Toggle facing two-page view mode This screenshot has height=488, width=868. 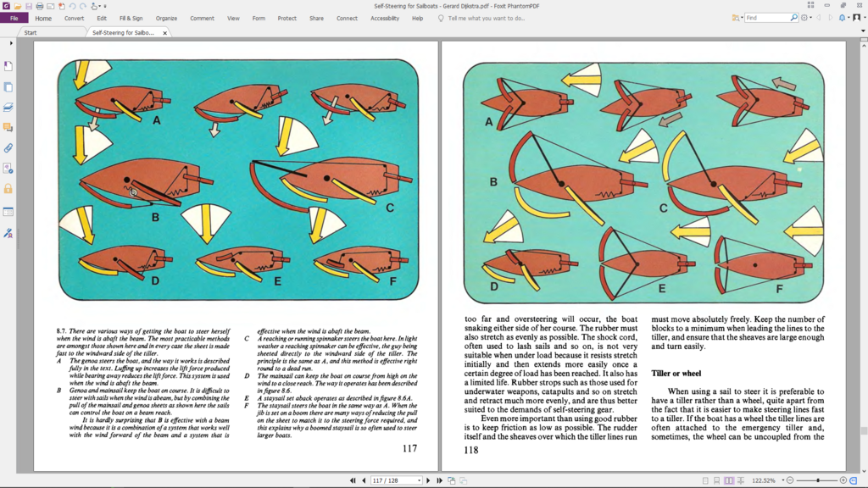pos(729,480)
